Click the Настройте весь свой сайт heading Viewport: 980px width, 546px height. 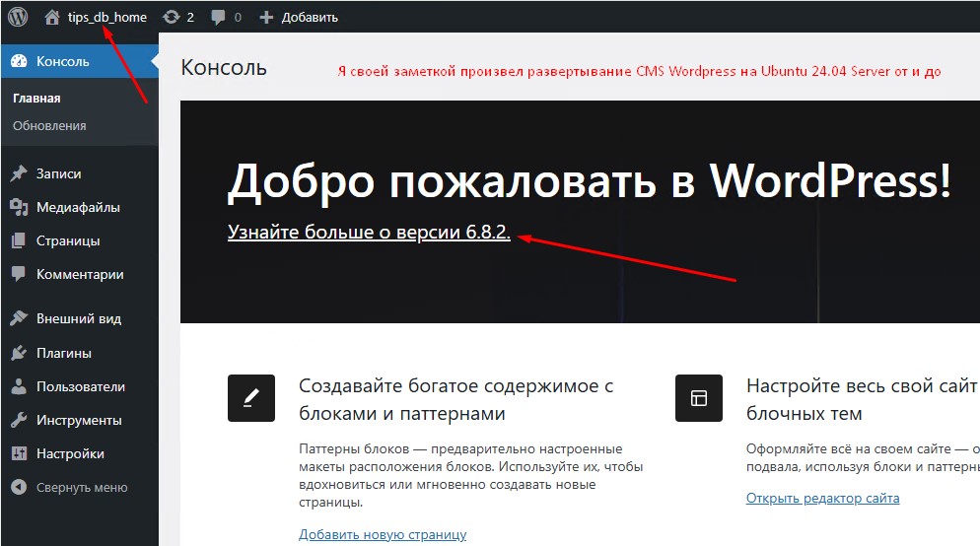[x=863, y=399]
